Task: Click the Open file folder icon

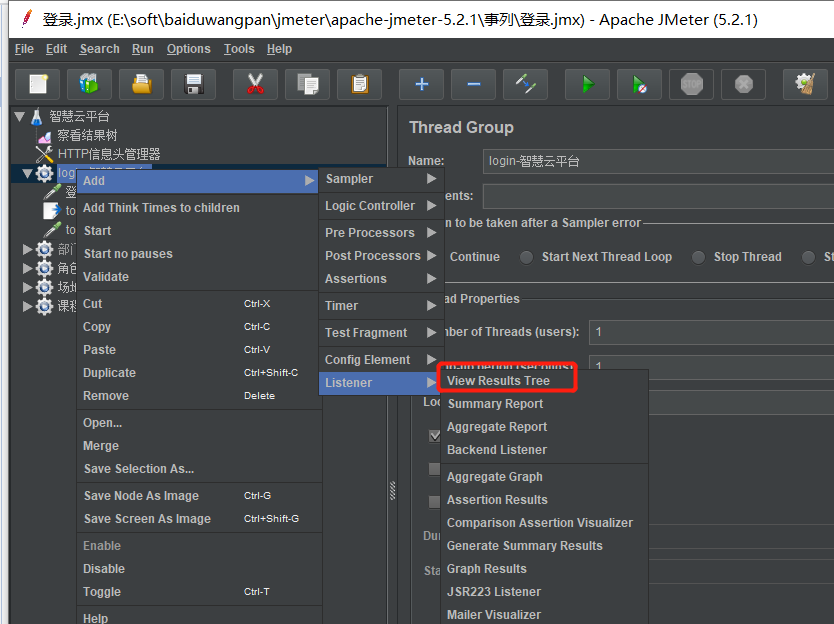Action: 141,84
